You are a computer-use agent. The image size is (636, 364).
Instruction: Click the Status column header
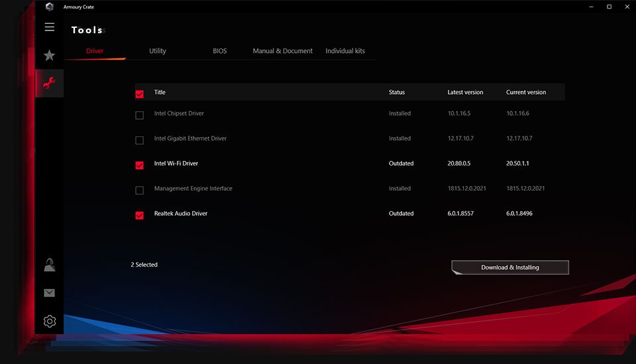click(x=396, y=92)
